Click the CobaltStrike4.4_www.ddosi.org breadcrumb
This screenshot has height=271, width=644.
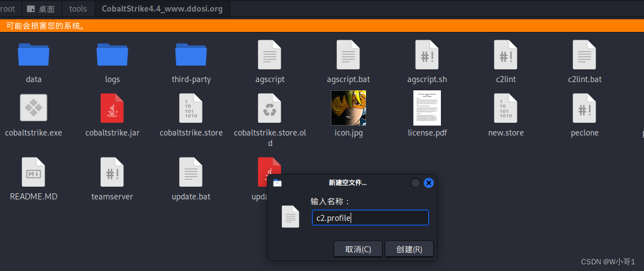[x=162, y=9]
